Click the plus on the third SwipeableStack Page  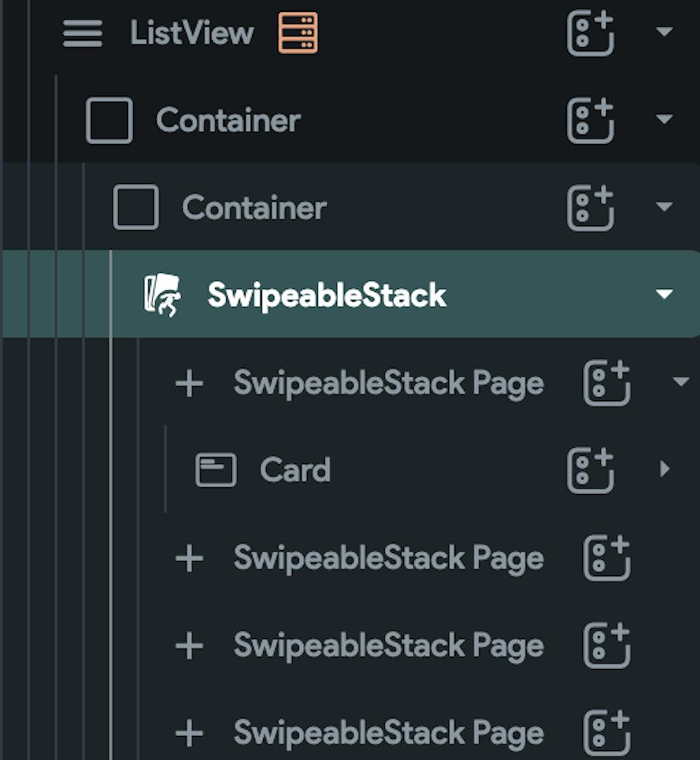[x=188, y=645]
